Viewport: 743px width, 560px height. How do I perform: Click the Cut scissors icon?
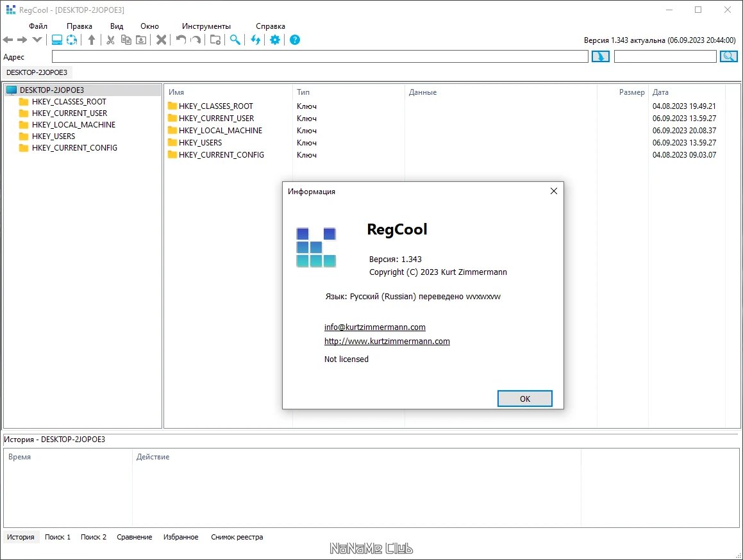pos(110,40)
